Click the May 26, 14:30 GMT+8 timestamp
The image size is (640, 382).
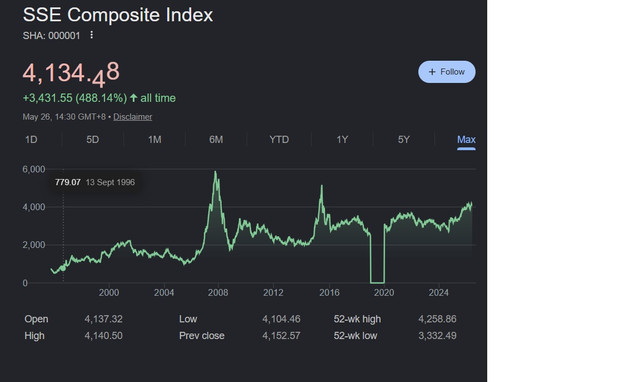click(64, 117)
